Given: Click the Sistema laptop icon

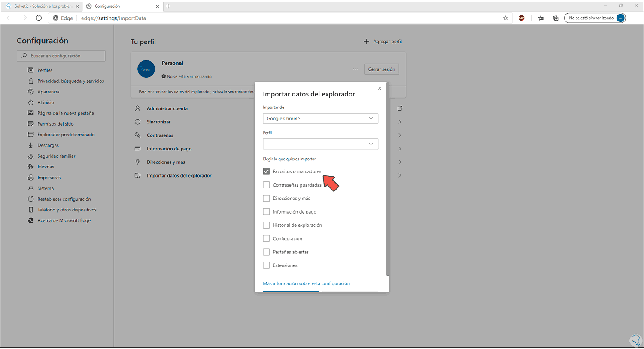Looking at the screenshot, I should coord(30,188).
